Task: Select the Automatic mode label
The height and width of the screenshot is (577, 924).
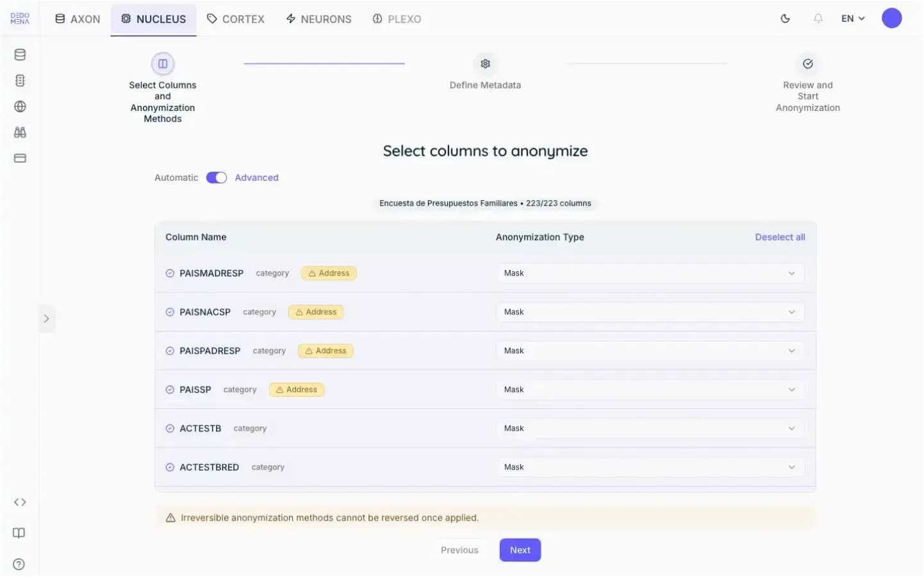Action: coord(176,178)
